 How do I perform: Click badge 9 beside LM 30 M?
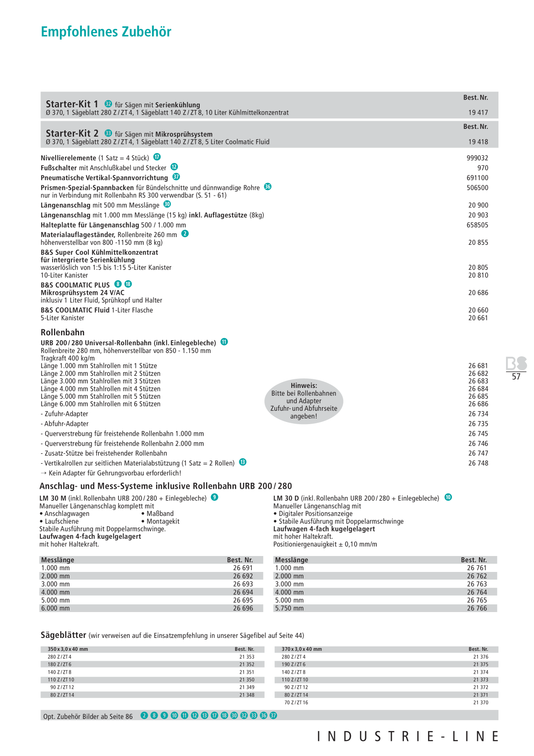click(214, 497)
